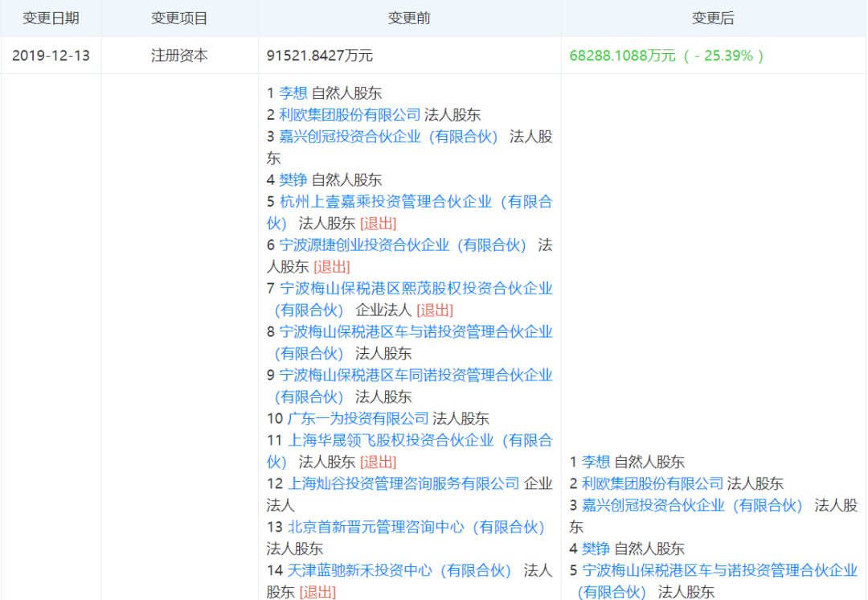Click the [退出] tag after 宁波源捷创业投资合伙企业
Screen dimensions: 868x600
click(332, 266)
